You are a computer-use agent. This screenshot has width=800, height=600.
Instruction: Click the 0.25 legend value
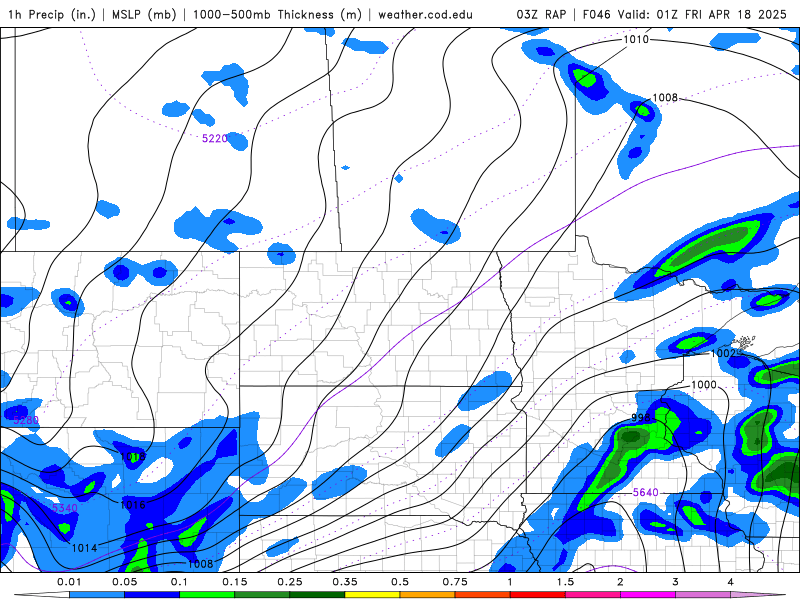point(290,582)
